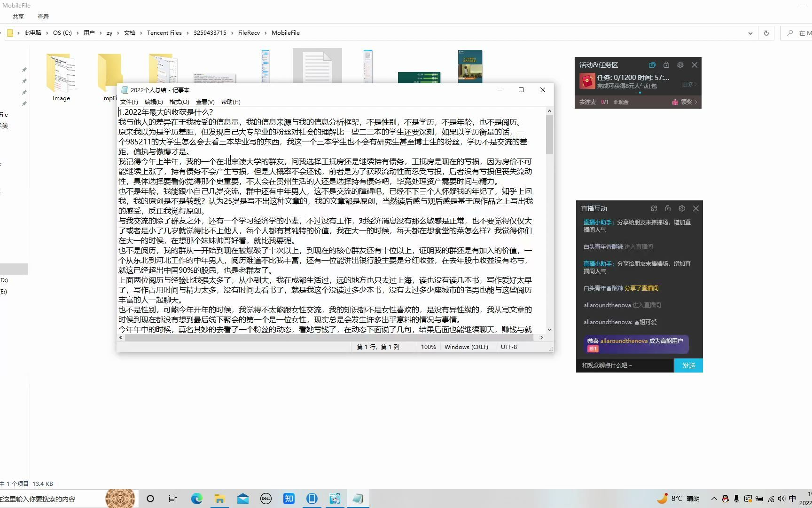Image resolution: width=812 pixels, height=508 pixels.
Task: Open the Zhihu 知 app on taskbar
Action: [289, 499]
